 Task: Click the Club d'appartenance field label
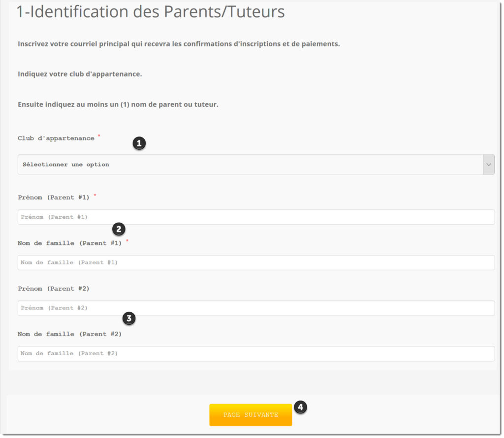(x=56, y=138)
